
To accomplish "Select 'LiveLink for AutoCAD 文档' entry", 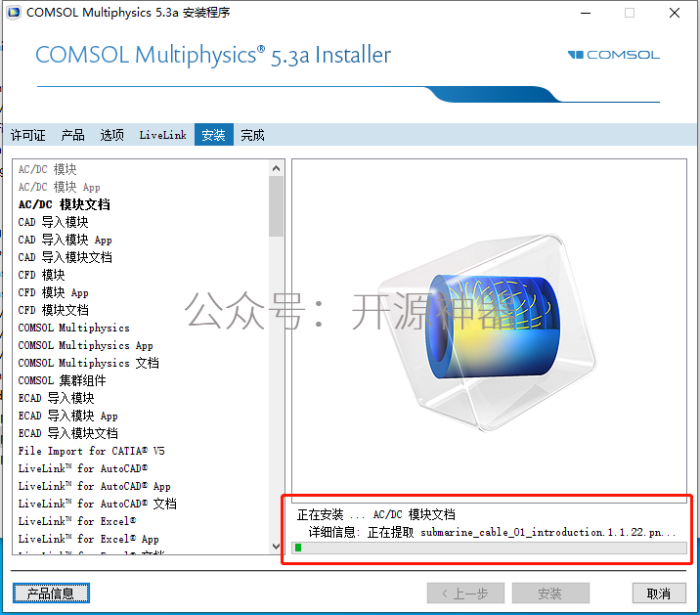I will tap(98, 504).
